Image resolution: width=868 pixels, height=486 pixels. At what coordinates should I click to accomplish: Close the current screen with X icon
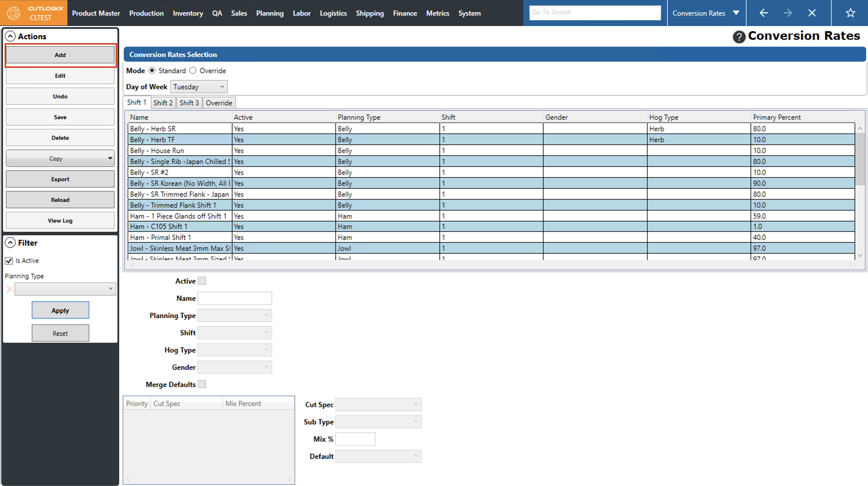[812, 13]
